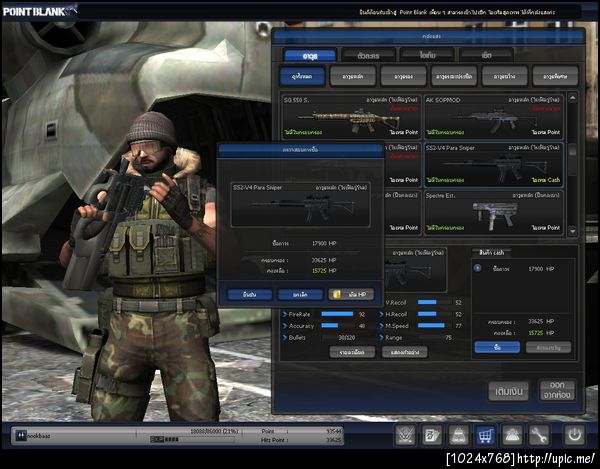Viewport: 600px width, 469px height.
Task: Click the weapon list scroll up arrow
Action: pyautogui.click(x=572, y=98)
